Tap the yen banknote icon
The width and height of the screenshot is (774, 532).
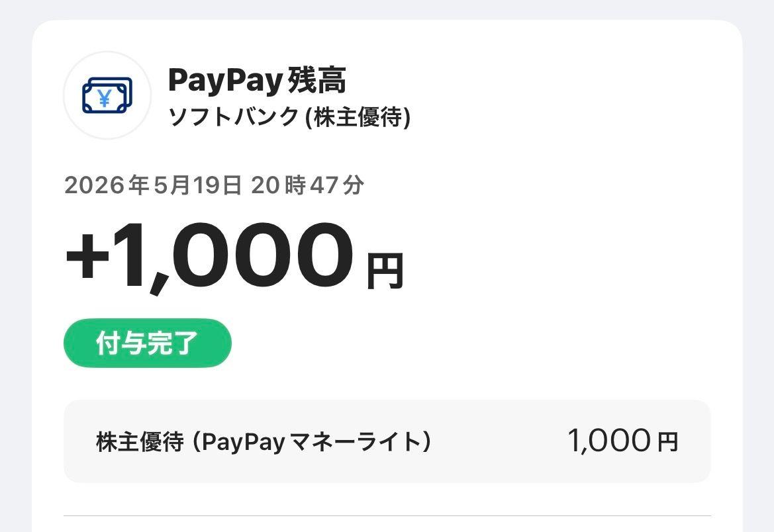[x=107, y=96]
